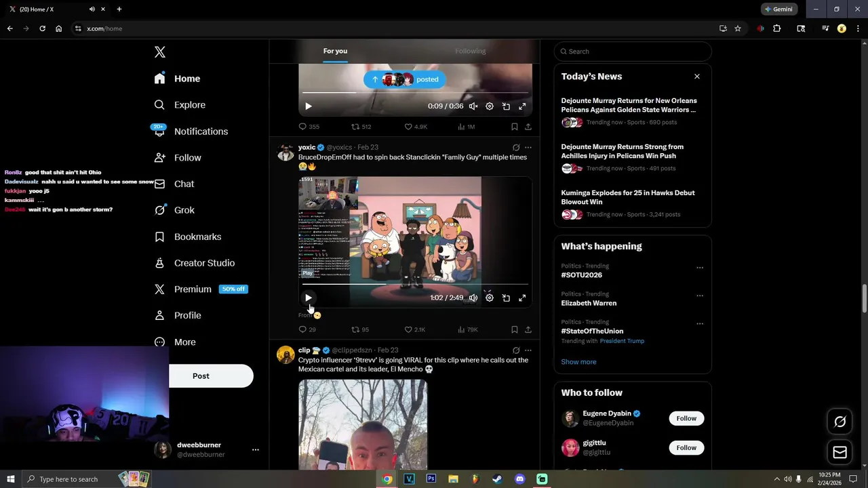
Task: Open options for Elizabeth Warren trend
Action: pyautogui.click(x=700, y=296)
